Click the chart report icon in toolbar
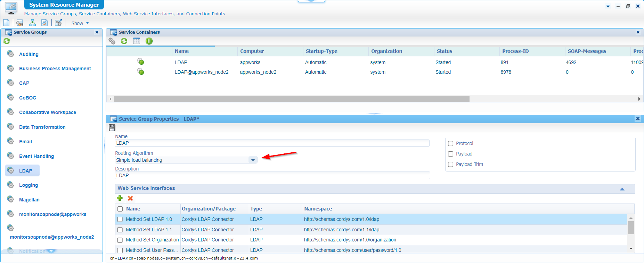644x263 pixels. click(44, 23)
